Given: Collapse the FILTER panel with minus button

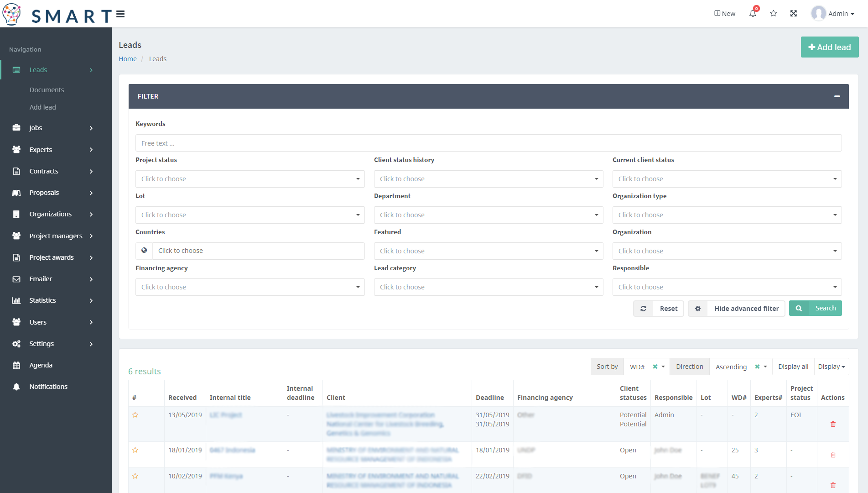Looking at the screenshot, I should tap(837, 96).
